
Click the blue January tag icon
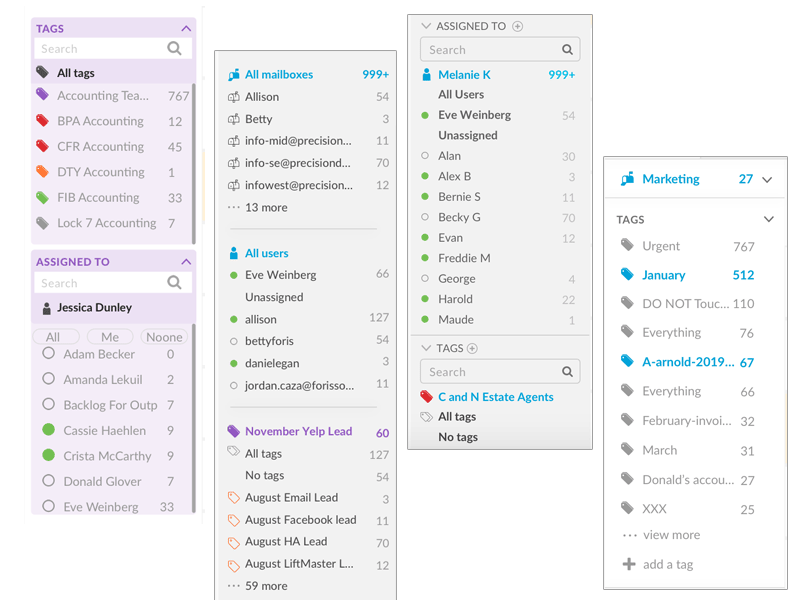(x=627, y=274)
